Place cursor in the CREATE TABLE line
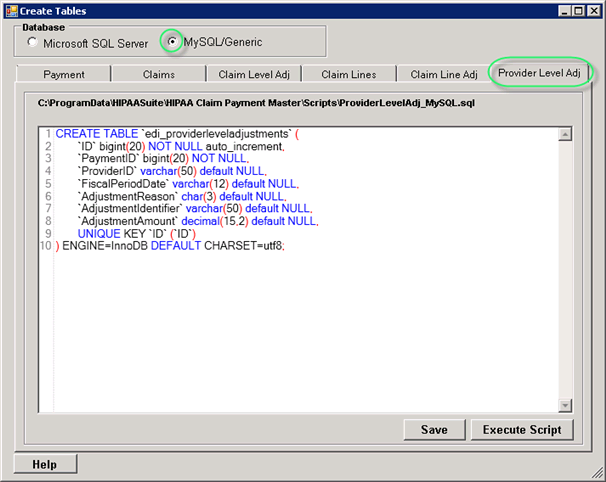The width and height of the screenshot is (606, 482). (180, 133)
